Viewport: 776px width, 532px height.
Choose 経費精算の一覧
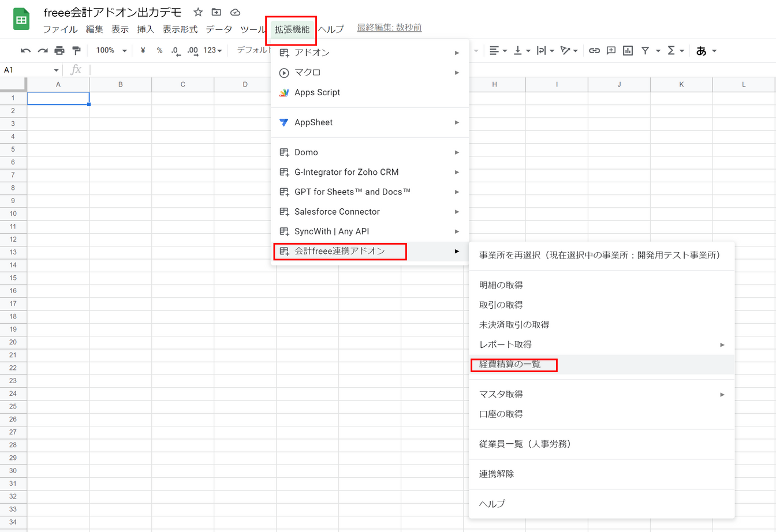pyautogui.click(x=602, y=365)
